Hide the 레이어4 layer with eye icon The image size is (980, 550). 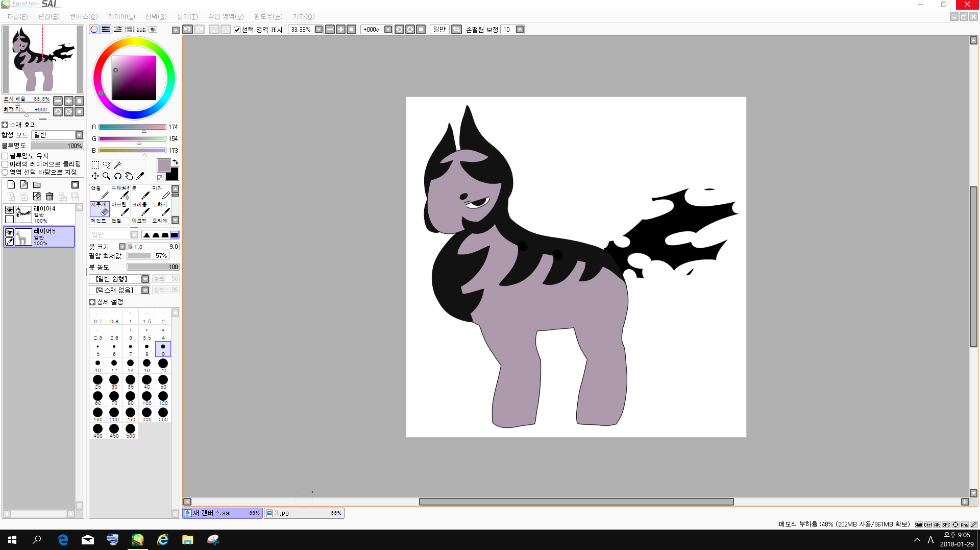coord(9,210)
